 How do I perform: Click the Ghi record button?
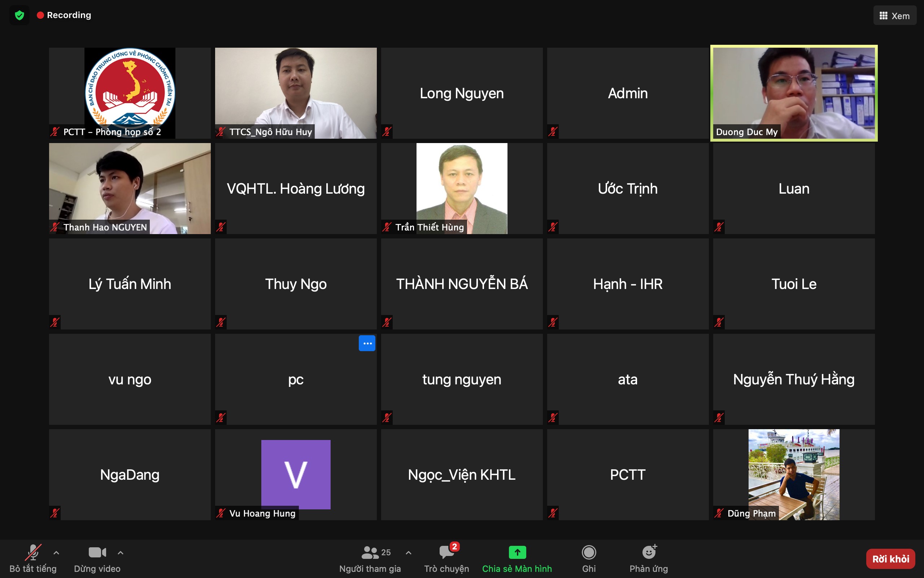click(589, 558)
